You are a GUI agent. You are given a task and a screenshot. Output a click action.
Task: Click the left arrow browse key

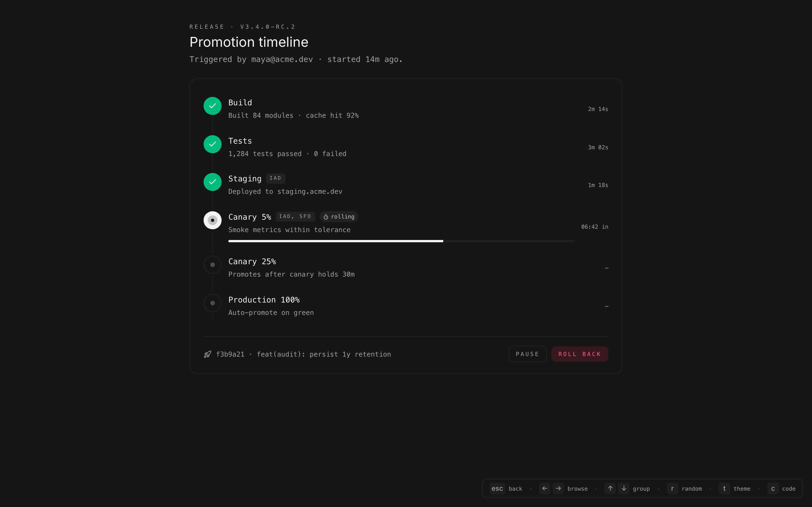pos(545,489)
